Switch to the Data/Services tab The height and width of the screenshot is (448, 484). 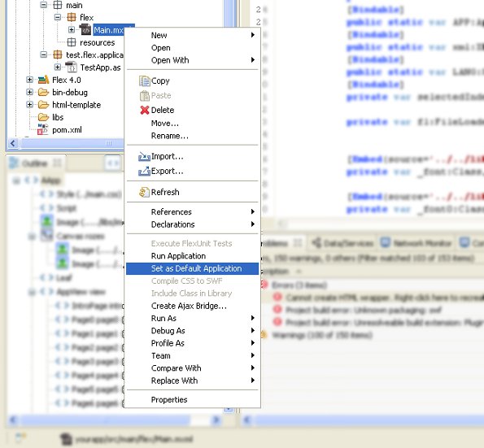click(x=342, y=243)
